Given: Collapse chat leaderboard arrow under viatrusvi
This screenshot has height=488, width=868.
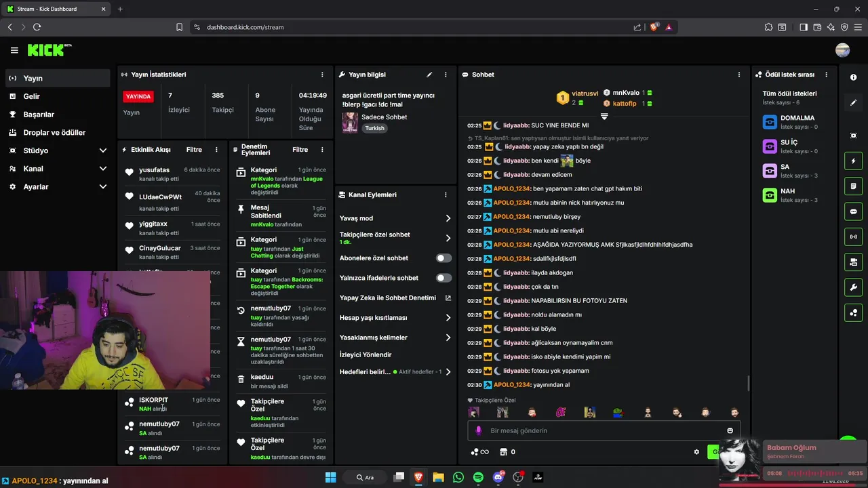Looking at the screenshot, I should tap(604, 117).
